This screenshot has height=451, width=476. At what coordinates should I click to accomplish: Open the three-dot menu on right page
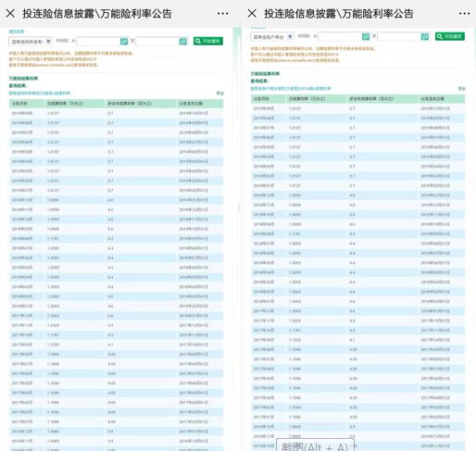(x=464, y=14)
